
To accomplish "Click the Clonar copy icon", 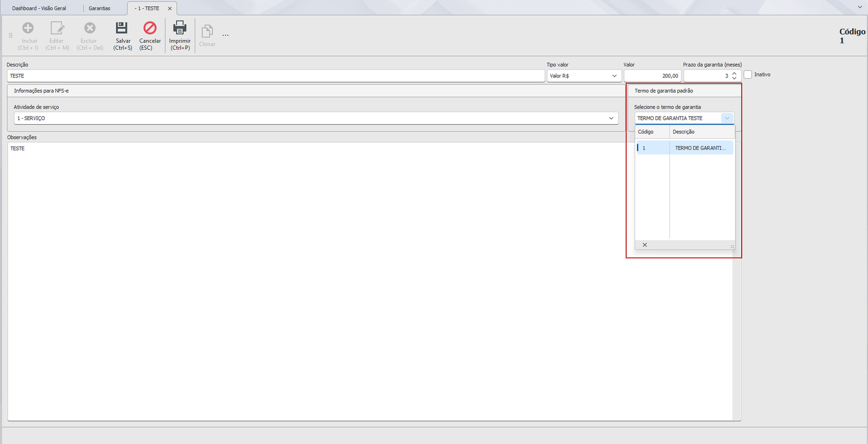I will click(x=207, y=31).
